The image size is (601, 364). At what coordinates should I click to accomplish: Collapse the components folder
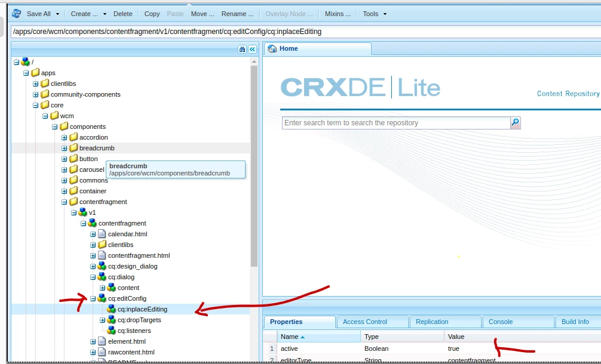point(55,127)
